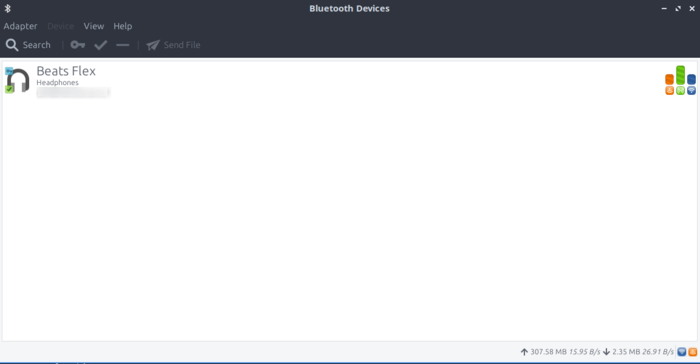Click the orange signal bar

tap(670, 79)
